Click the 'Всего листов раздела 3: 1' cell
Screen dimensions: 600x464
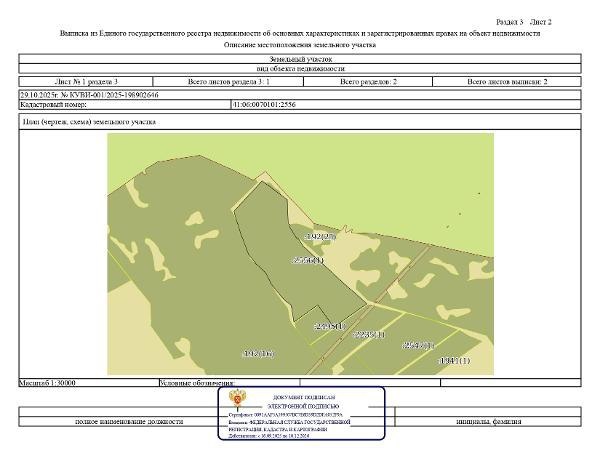tap(228, 81)
